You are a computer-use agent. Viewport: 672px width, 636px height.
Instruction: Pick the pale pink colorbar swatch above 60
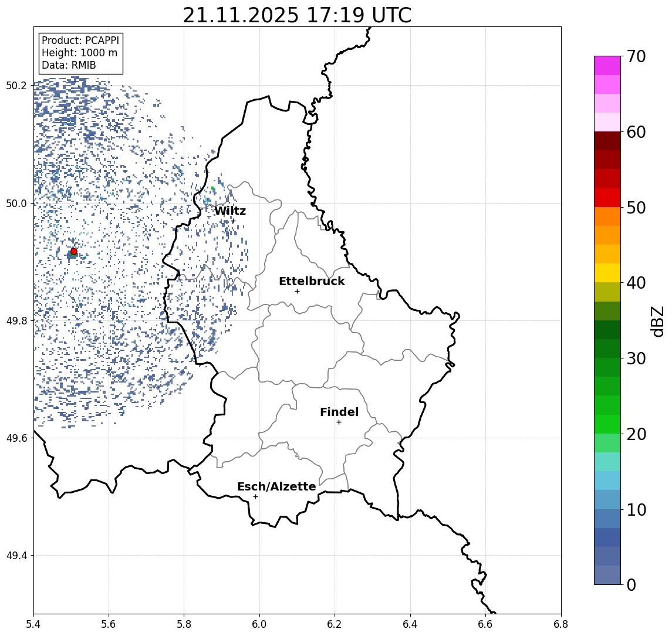pyautogui.click(x=607, y=122)
